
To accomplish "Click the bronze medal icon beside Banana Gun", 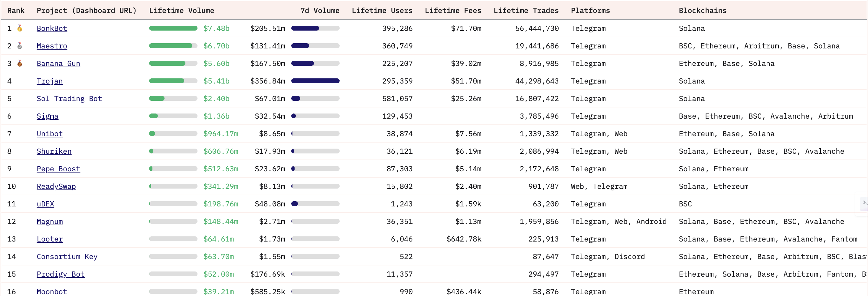I will click(x=20, y=63).
